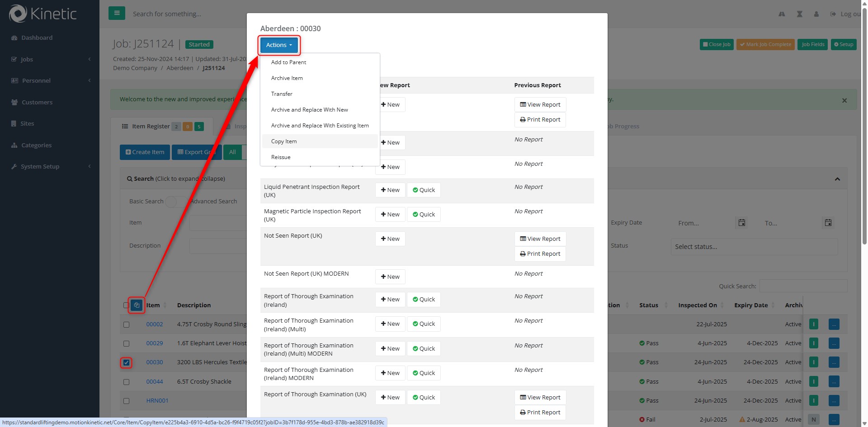Open the Expiry Date From calendar icon
Image resolution: width=868 pixels, height=427 pixels.
click(x=742, y=223)
